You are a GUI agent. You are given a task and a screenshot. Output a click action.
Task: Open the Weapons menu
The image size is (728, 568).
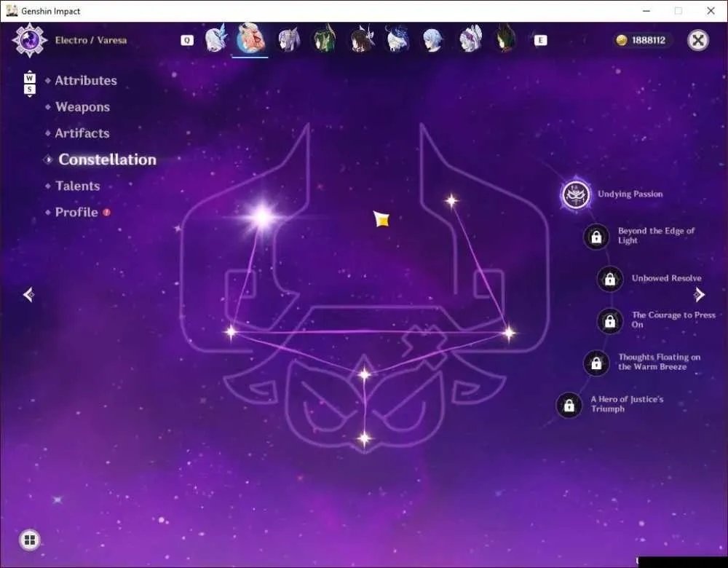pyautogui.click(x=83, y=107)
